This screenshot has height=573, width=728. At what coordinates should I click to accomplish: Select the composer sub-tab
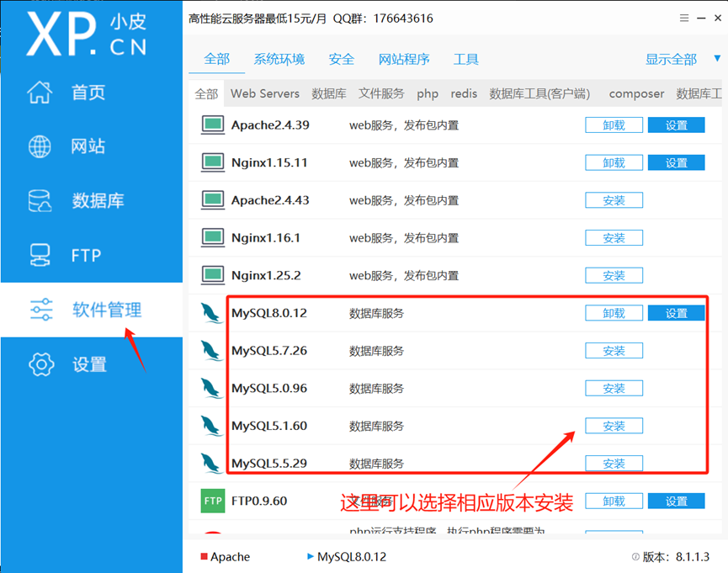[x=636, y=93]
